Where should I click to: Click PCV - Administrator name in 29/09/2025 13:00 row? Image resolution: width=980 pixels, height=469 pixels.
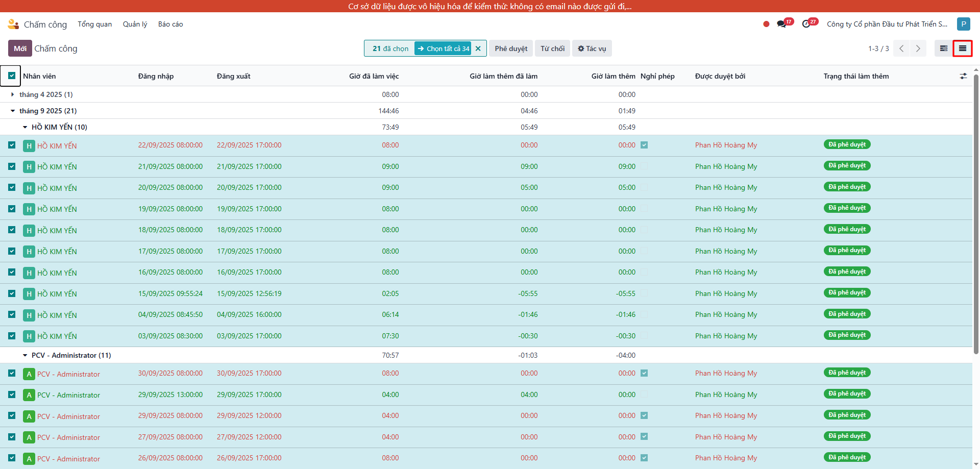(x=68, y=395)
